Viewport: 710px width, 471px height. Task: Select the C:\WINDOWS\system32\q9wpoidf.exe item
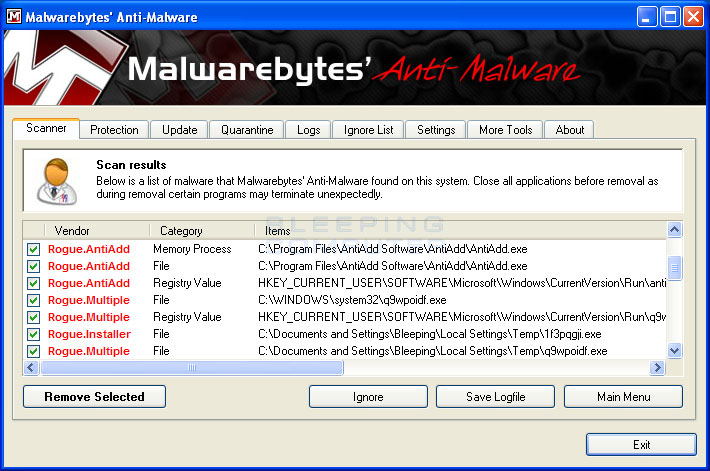tap(352, 300)
